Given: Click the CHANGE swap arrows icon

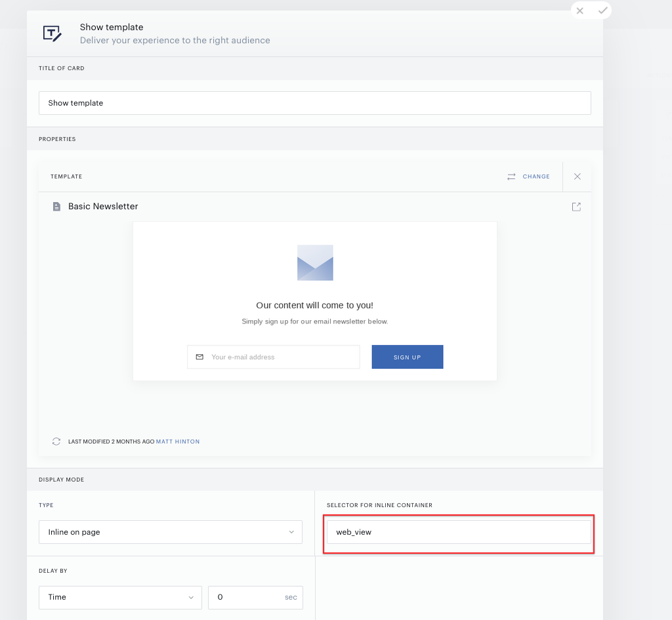Looking at the screenshot, I should 511,176.
